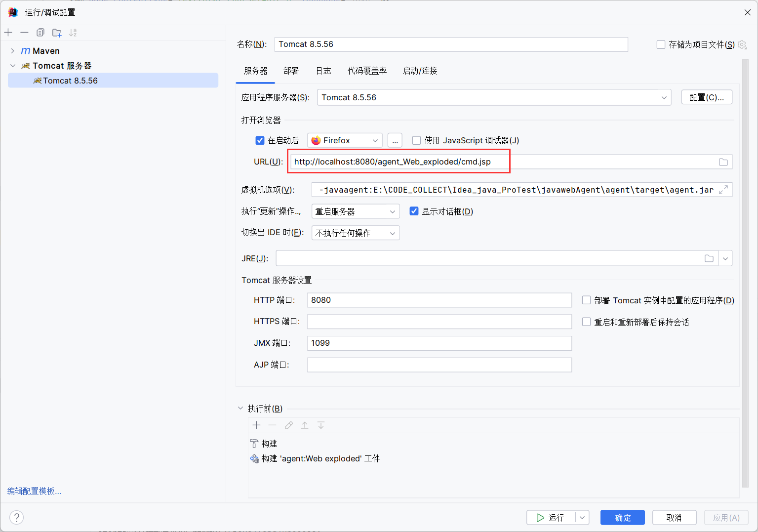Browse for JRE folder icon
Screen dimensions: 758x532
[x=709, y=258]
